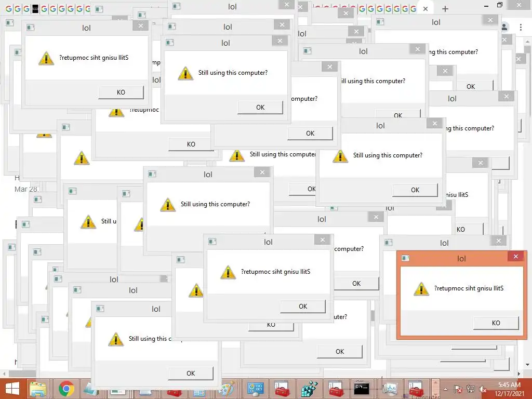
Task: Click the red toolbox icon left of Command Prompt
Action: (x=336, y=389)
